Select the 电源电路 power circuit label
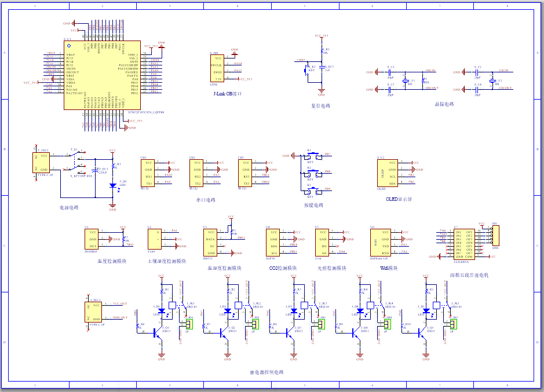This screenshot has height=392, width=544. point(69,207)
